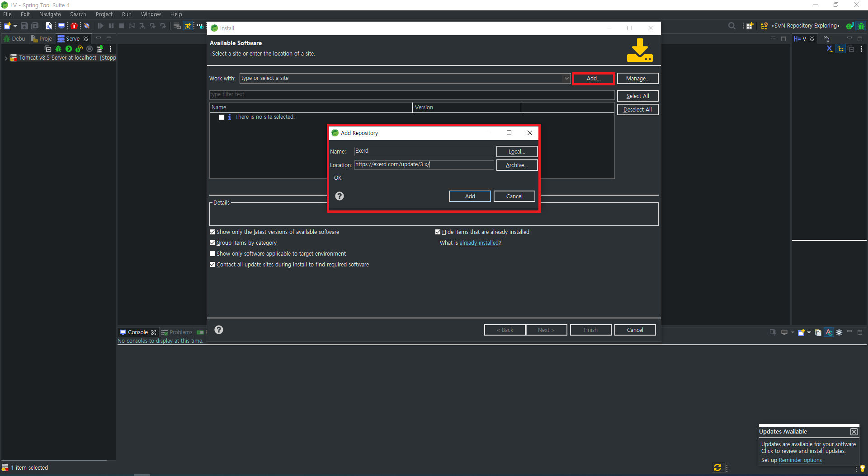
Task: Click the yellow update refresh icon in status bar
Action: pos(717,468)
